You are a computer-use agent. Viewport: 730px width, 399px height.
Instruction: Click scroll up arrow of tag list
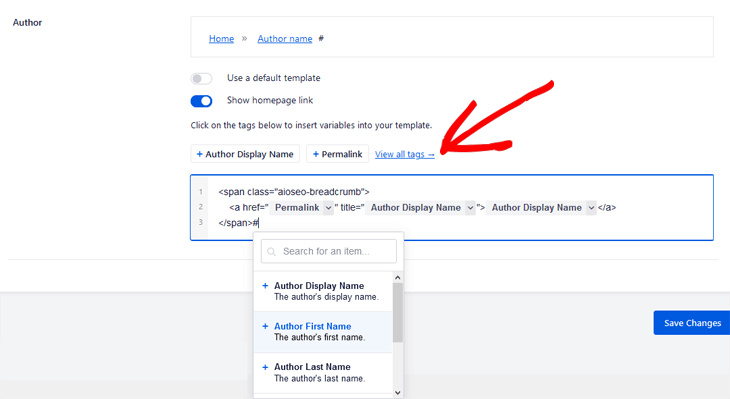pos(398,277)
